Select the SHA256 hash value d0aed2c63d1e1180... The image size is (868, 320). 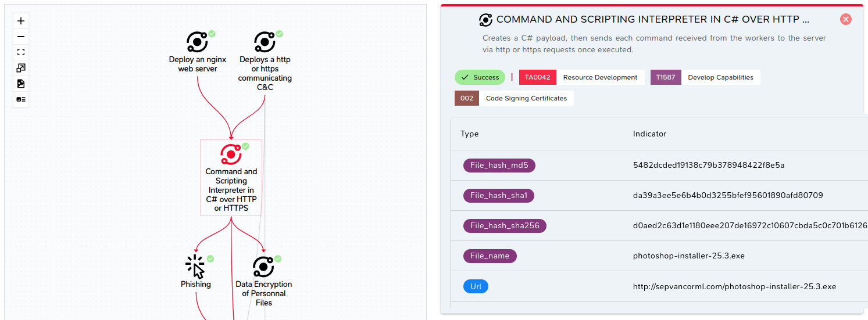click(750, 225)
